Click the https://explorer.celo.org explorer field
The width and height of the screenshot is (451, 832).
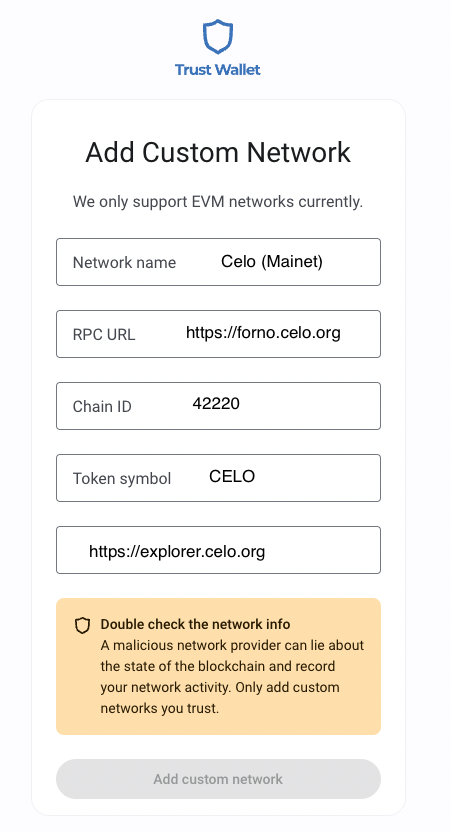[218, 550]
